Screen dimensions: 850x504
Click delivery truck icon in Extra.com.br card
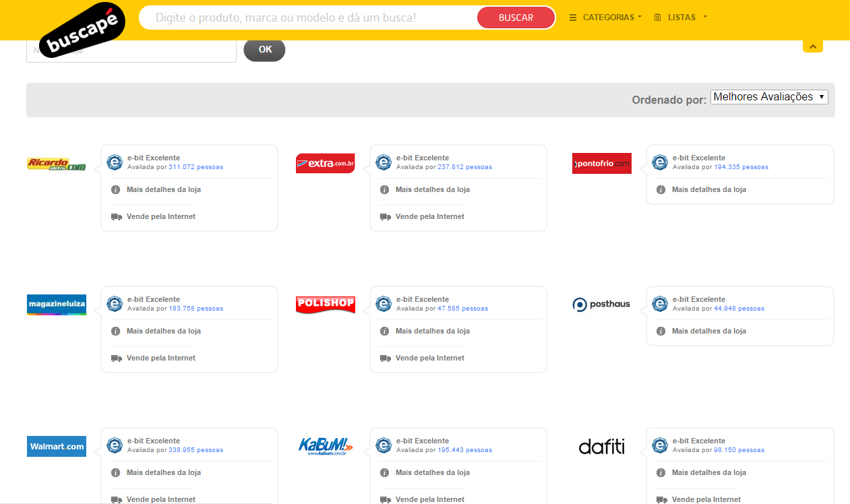point(385,217)
